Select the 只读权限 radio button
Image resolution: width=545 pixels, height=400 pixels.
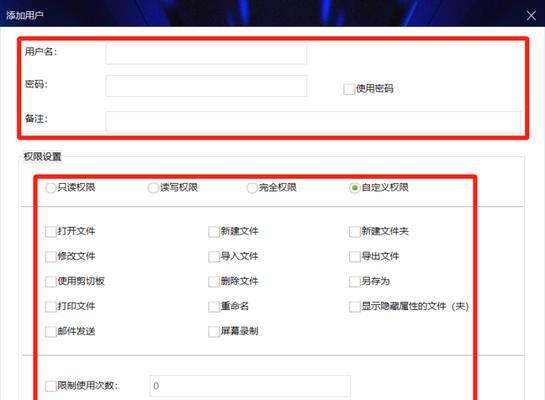pos(50,188)
